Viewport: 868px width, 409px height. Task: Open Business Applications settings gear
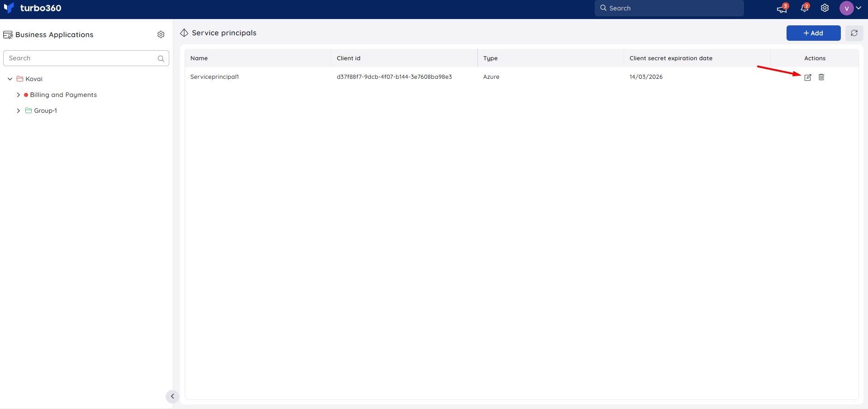click(x=161, y=34)
